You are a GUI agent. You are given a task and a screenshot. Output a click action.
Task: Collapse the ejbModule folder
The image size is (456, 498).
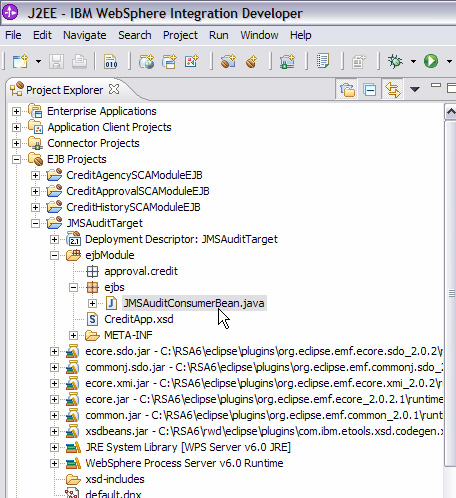point(54,255)
